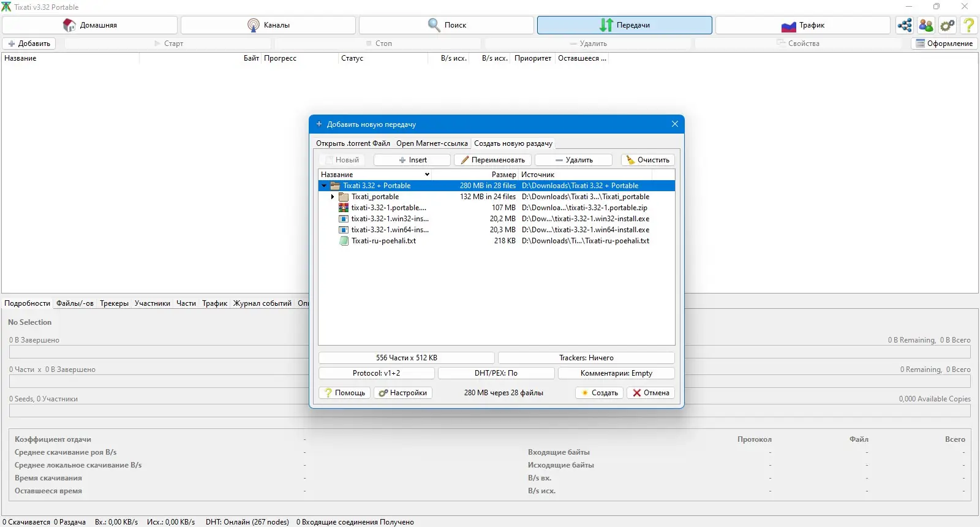Select the tixati-3.32-1.portable... file row

click(497, 208)
